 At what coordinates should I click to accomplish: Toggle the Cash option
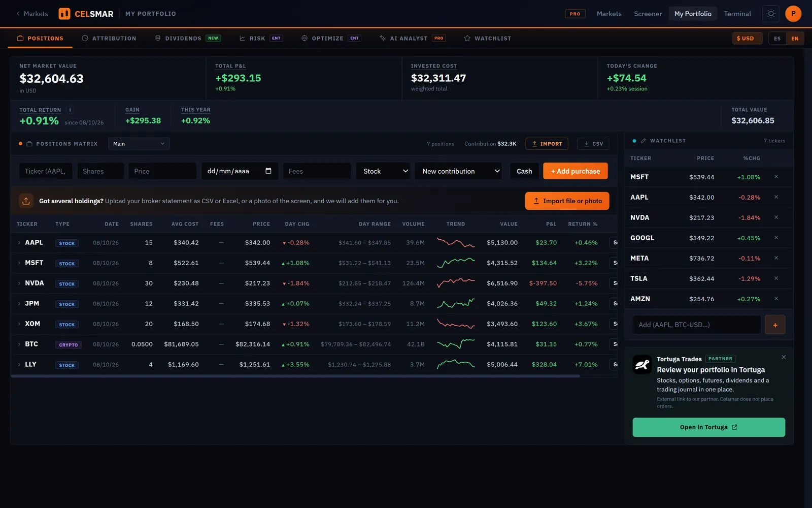pos(524,171)
